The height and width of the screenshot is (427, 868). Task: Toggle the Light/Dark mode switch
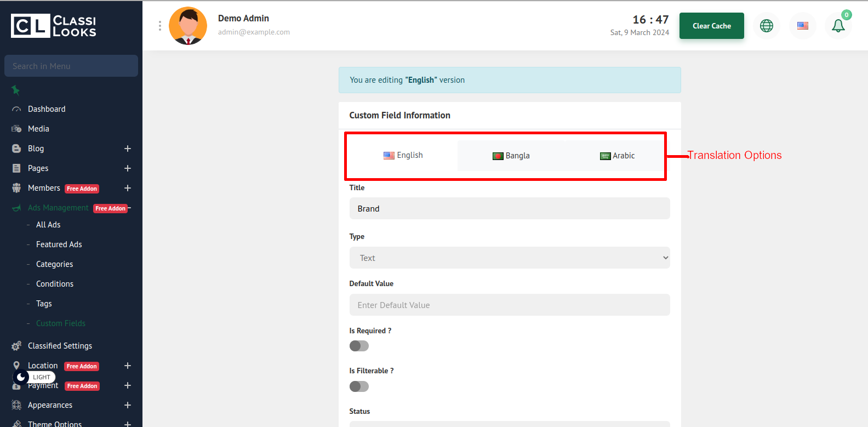(x=22, y=377)
